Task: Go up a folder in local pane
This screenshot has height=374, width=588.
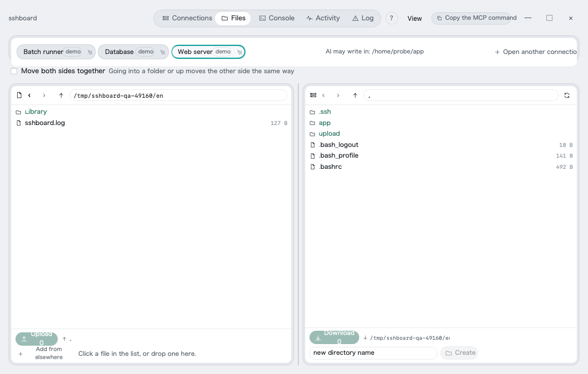Action: [61, 95]
